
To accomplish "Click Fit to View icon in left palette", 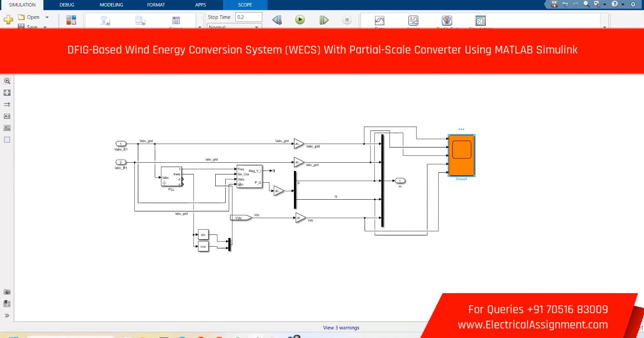I will click(7, 93).
